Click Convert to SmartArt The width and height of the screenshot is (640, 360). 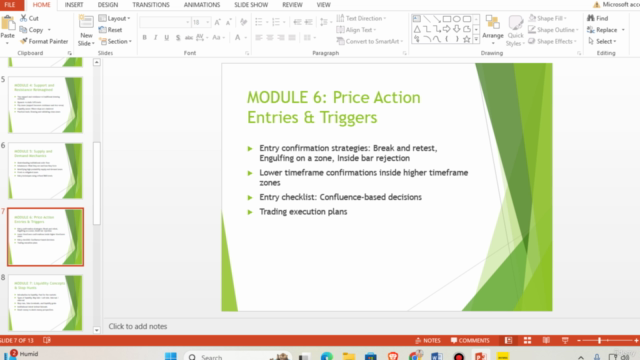[x=370, y=41]
